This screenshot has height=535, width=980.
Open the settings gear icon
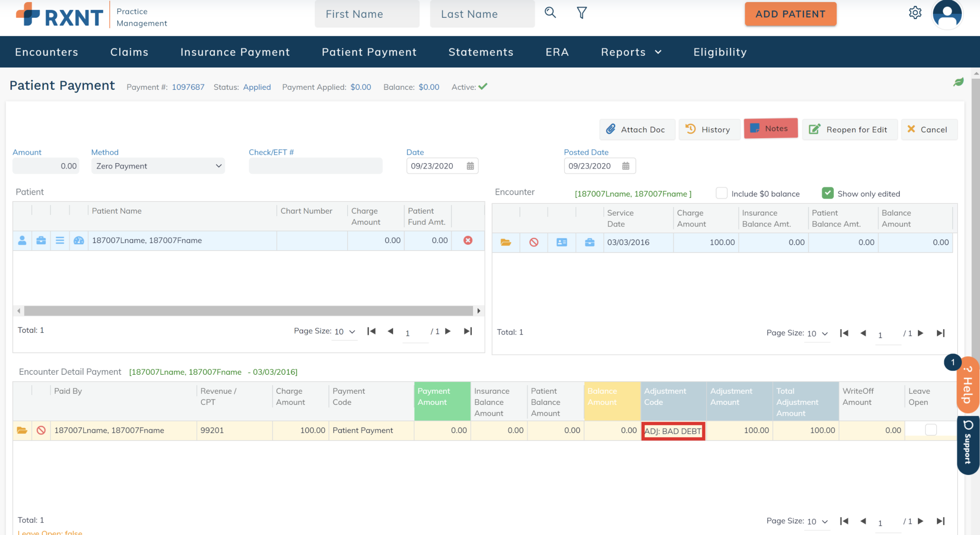[x=915, y=13]
